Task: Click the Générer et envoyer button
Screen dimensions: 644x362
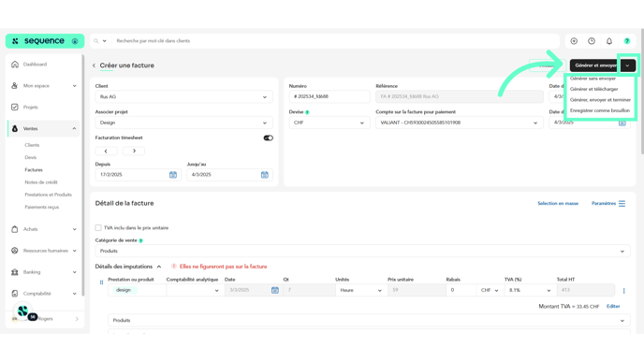Action: [594, 65]
